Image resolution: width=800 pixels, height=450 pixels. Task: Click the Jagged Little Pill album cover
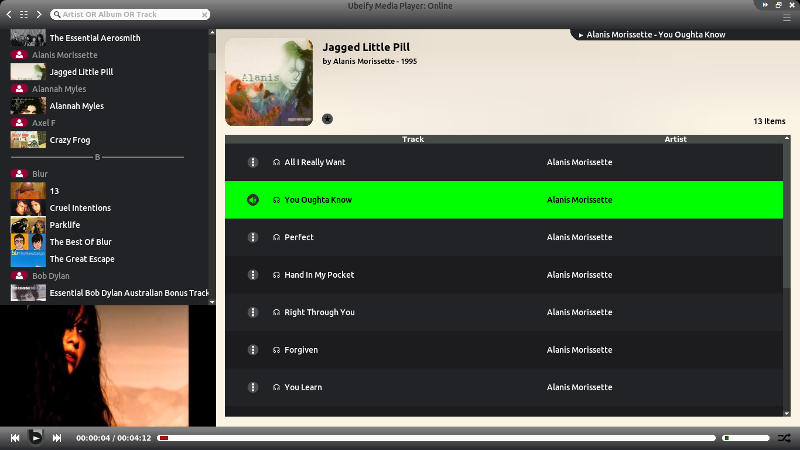pos(269,82)
